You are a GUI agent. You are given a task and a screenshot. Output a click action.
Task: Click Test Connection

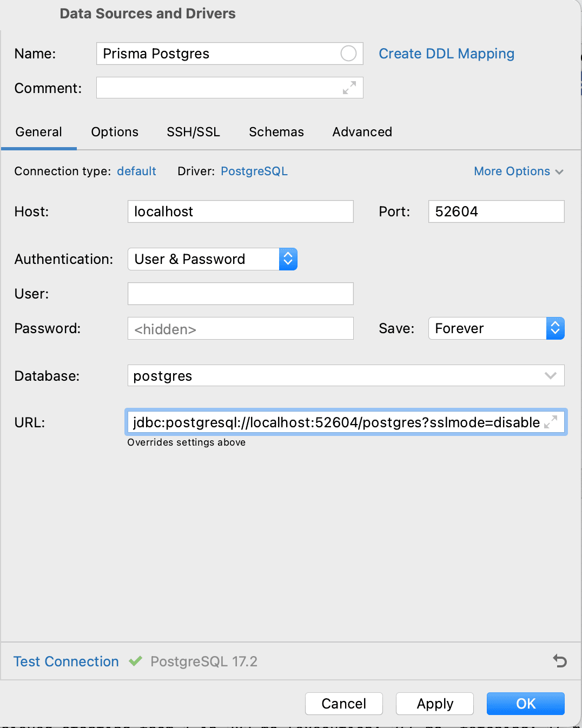click(x=65, y=661)
